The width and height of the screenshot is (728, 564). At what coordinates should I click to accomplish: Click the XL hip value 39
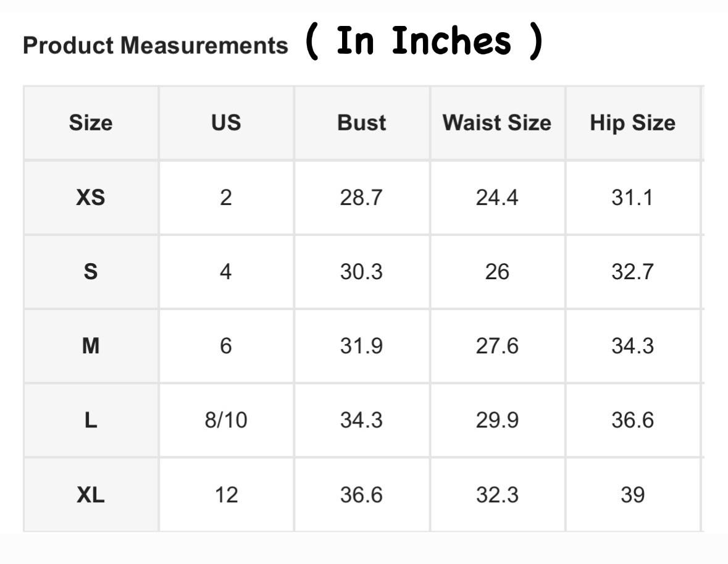632,494
